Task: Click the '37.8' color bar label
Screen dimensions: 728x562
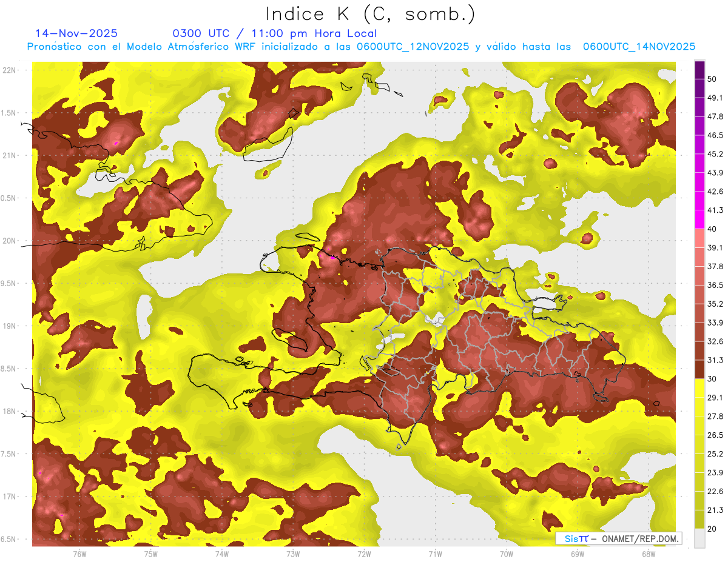Action: click(x=715, y=266)
